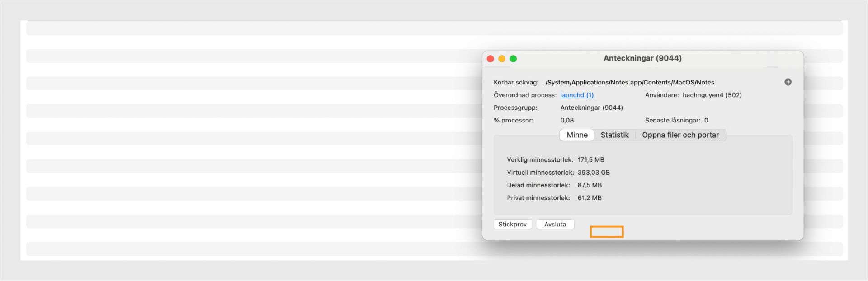This screenshot has height=281, width=868.
Task: Open the Öppna filer och portar tab
Action: click(680, 135)
